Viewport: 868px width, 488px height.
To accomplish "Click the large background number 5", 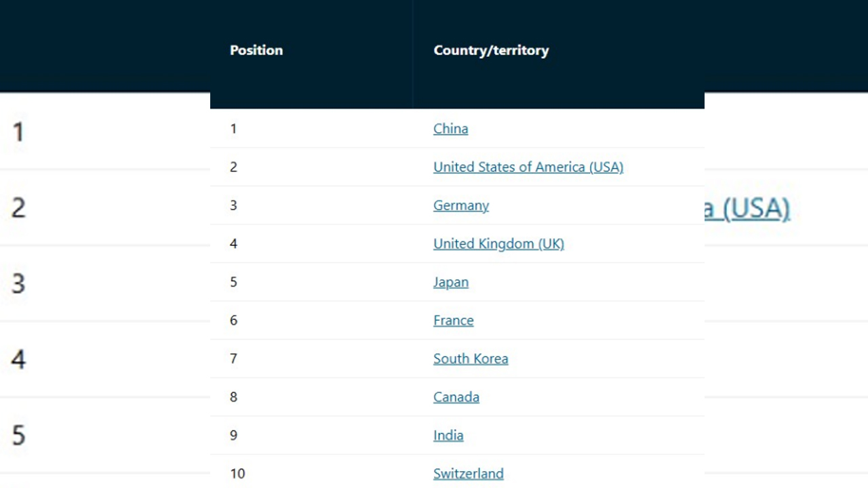I will click(x=18, y=435).
